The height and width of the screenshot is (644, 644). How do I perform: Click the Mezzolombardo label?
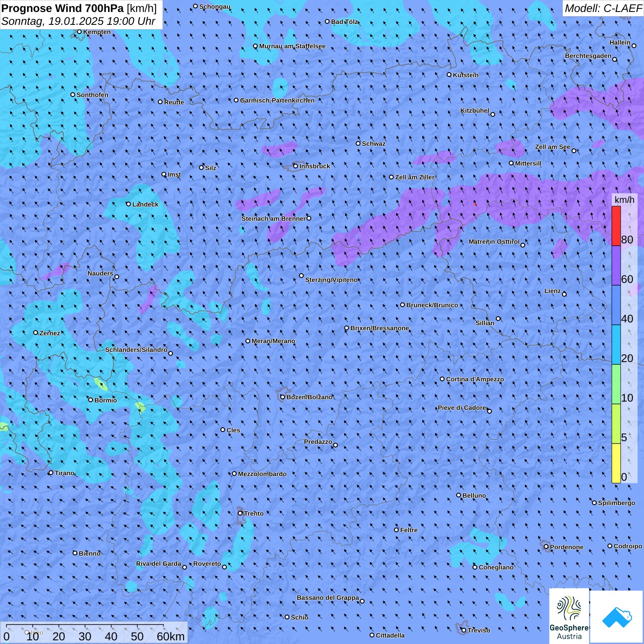click(x=262, y=474)
